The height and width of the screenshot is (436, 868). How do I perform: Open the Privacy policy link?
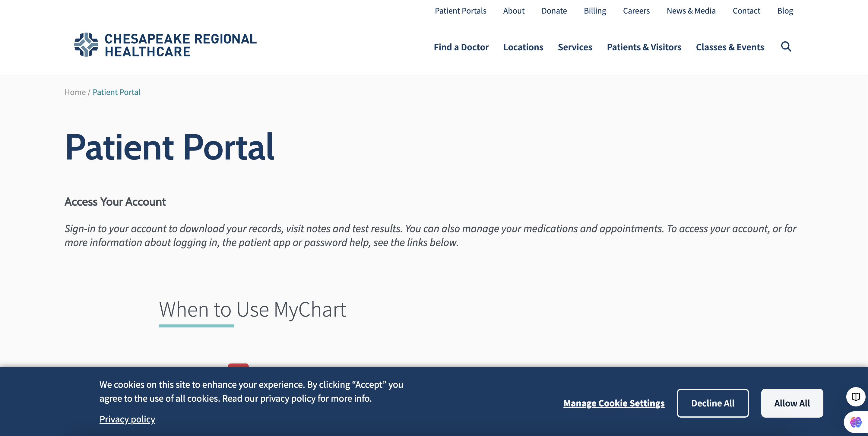127,419
